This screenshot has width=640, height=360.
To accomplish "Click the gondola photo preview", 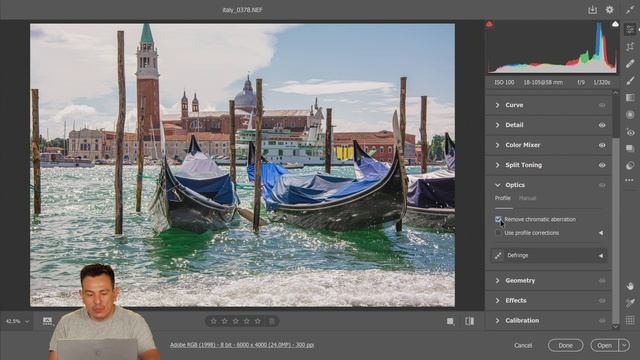I will [x=242, y=165].
